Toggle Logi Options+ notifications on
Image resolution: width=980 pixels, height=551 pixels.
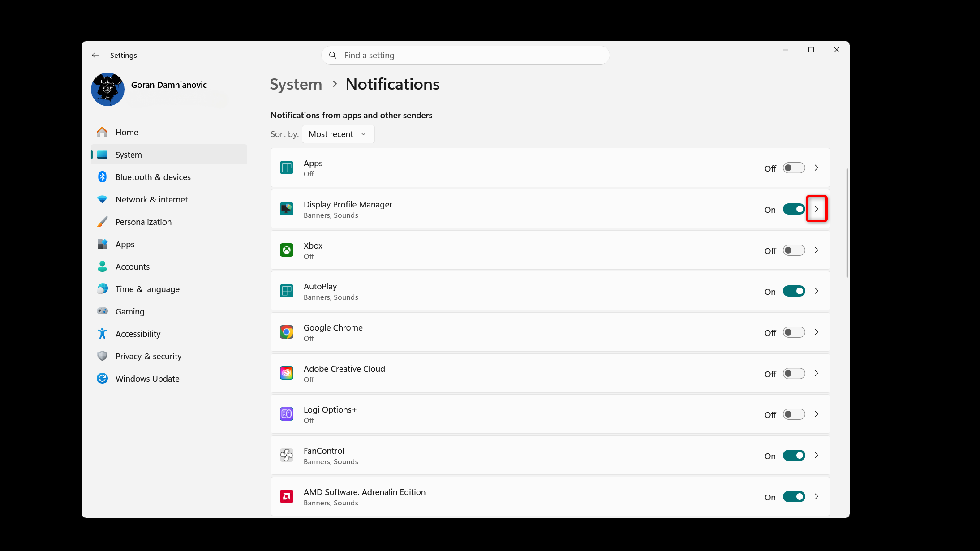(794, 414)
